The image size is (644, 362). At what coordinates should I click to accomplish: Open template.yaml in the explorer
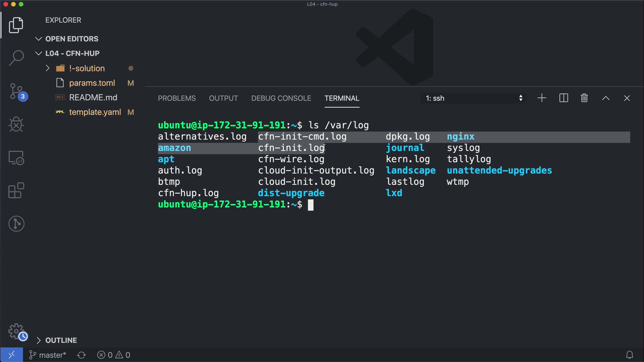coord(95,112)
